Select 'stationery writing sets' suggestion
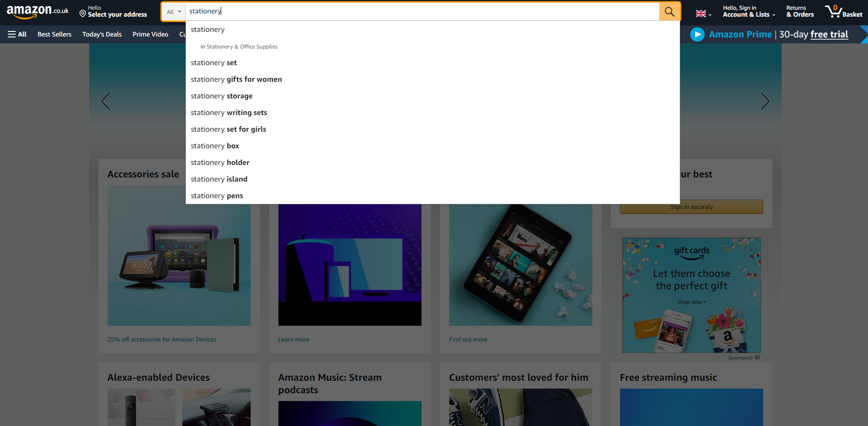The height and width of the screenshot is (426, 868). click(433, 113)
